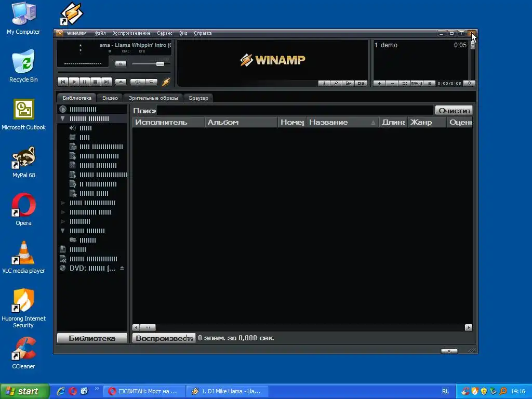Expand the first collapsed node below the star item
This screenshot has height=399, width=532.
tap(63, 203)
